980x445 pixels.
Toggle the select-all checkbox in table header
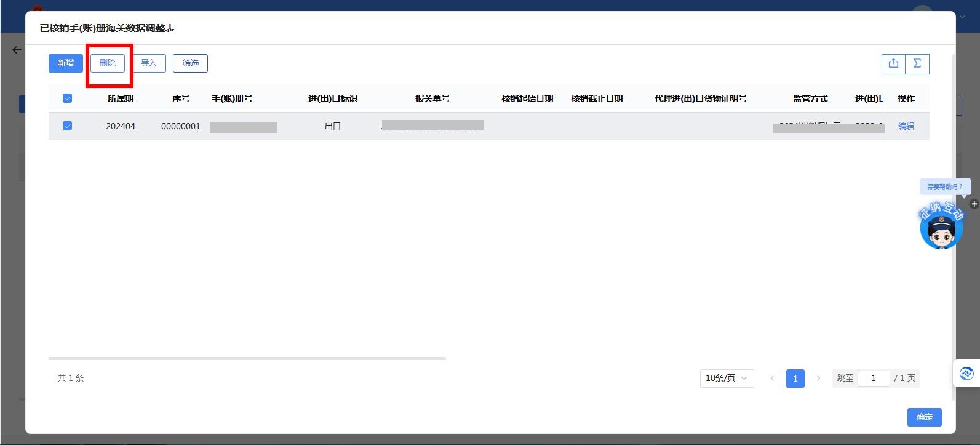(x=68, y=98)
